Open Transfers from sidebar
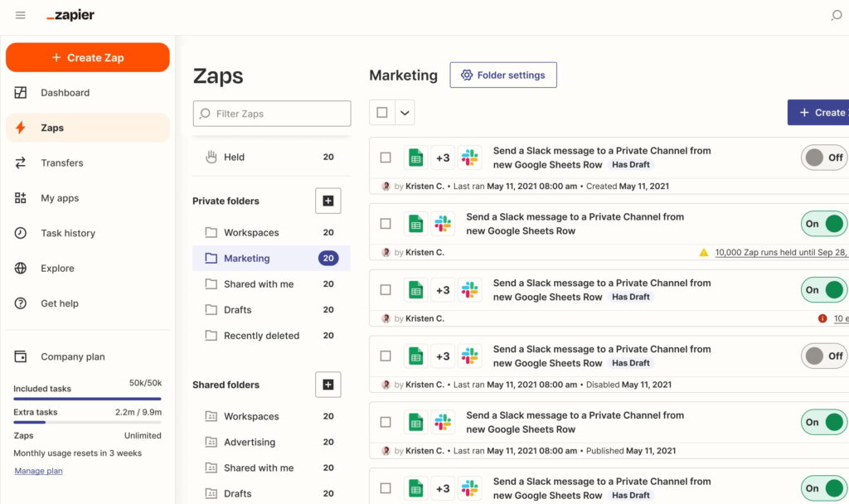 pos(88,163)
